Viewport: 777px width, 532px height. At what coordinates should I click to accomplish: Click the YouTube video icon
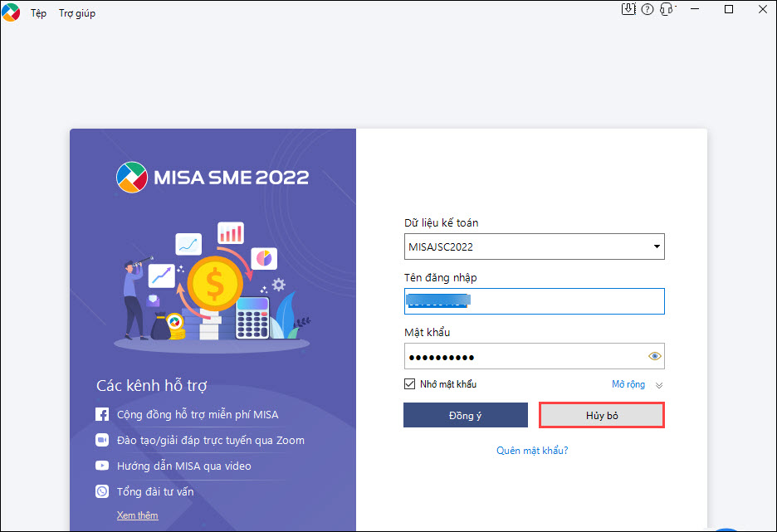102,466
